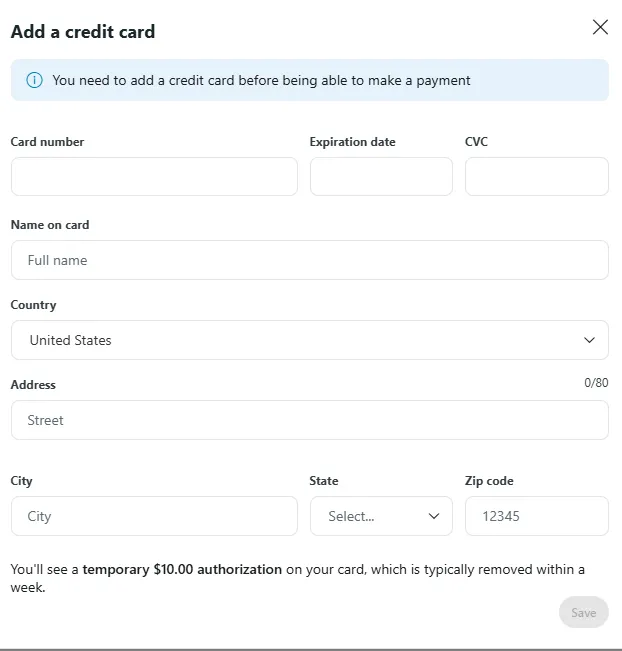622x651 pixels.
Task: Click the Card number label
Action: point(47,142)
